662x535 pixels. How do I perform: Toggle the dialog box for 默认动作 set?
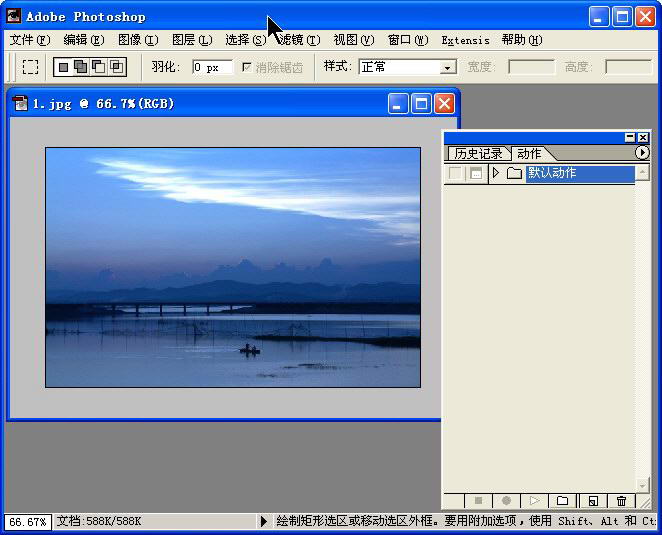coord(476,174)
